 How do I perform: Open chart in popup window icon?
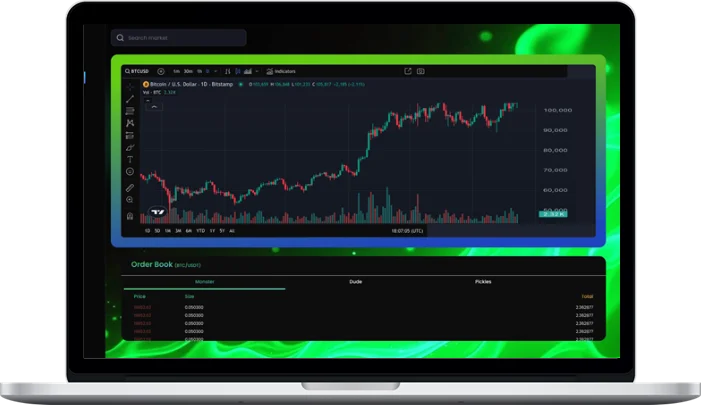tap(407, 71)
